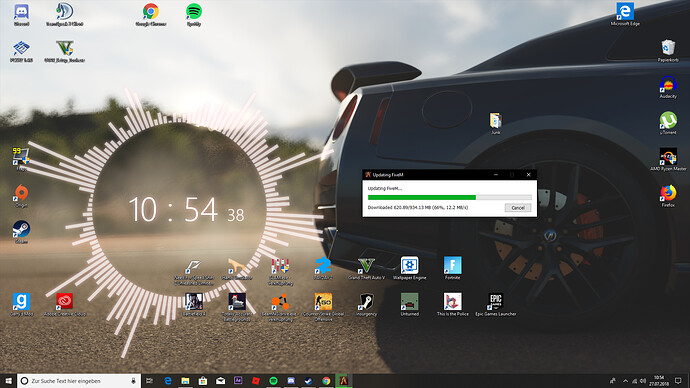
Task: Open the Unturned desktop shortcut
Action: coord(409,304)
